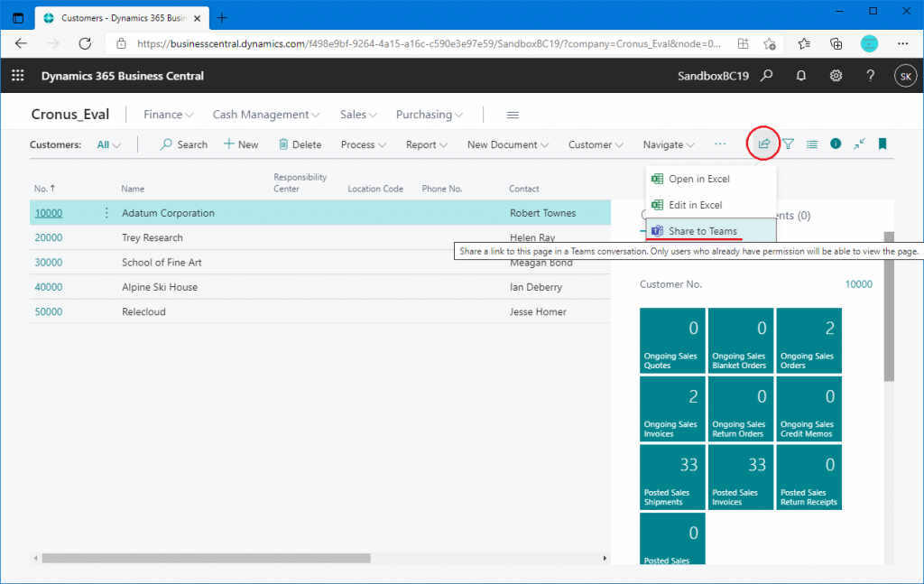Bookmark this Customers page
This screenshot has height=584, width=924.
(x=882, y=144)
